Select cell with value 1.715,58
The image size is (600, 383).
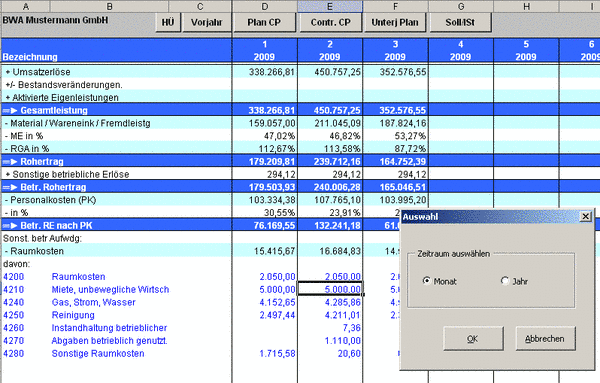pyautogui.click(x=265, y=354)
